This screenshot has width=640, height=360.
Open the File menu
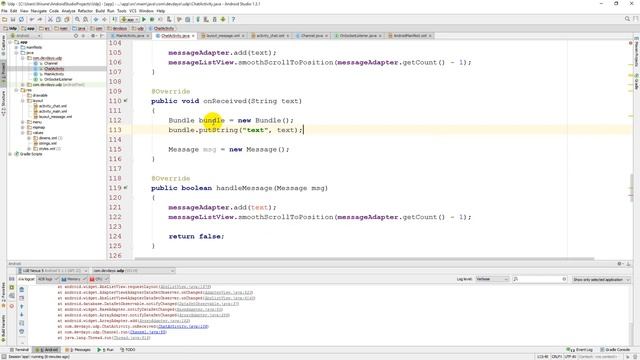coord(4,11)
